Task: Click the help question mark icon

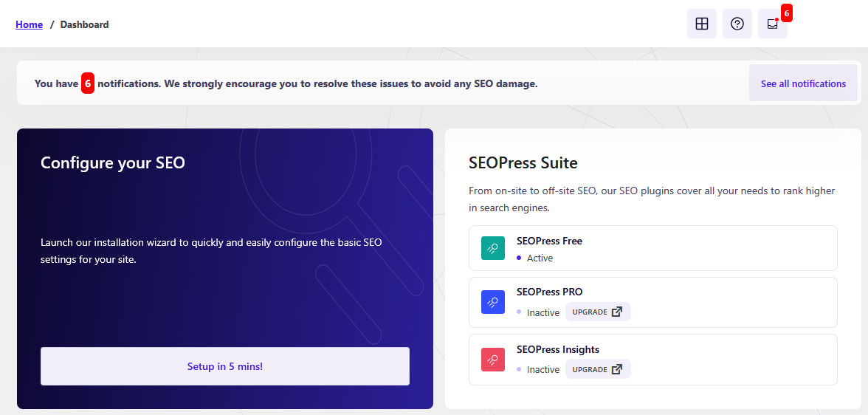Action: tap(737, 24)
